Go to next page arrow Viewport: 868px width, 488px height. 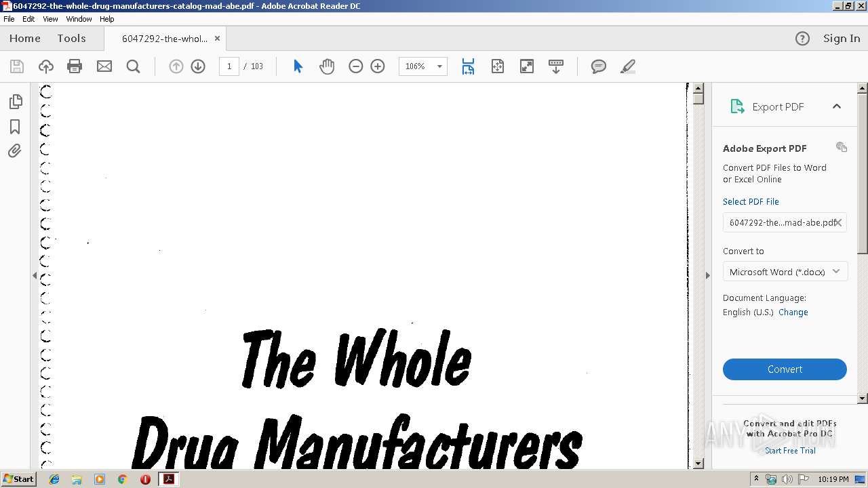point(198,66)
